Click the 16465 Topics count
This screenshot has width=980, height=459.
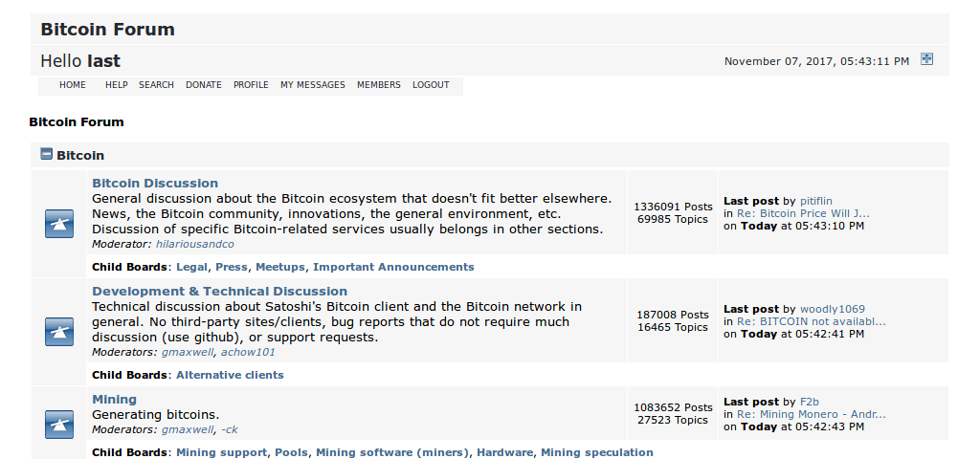click(x=673, y=327)
